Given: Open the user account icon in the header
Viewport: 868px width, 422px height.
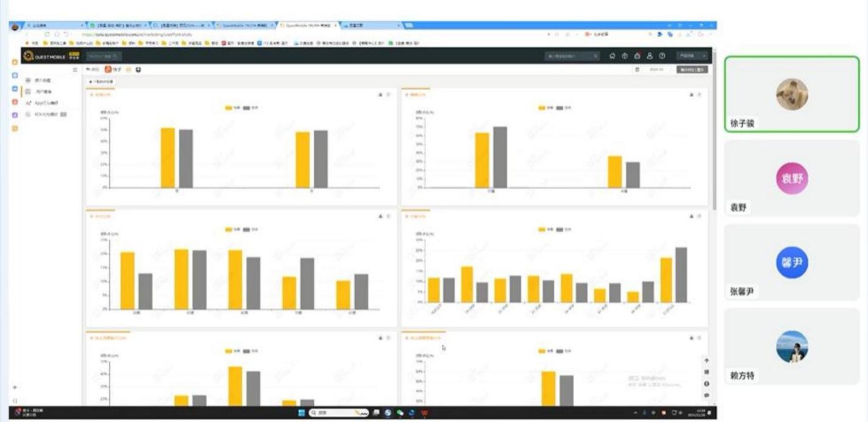Looking at the screenshot, I should tap(649, 56).
